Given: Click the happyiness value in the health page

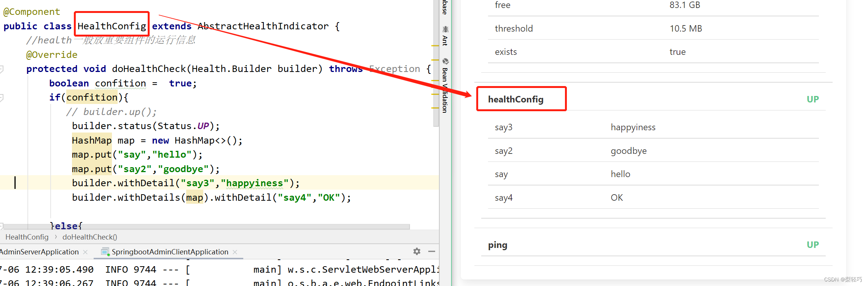Looking at the screenshot, I should [x=633, y=127].
